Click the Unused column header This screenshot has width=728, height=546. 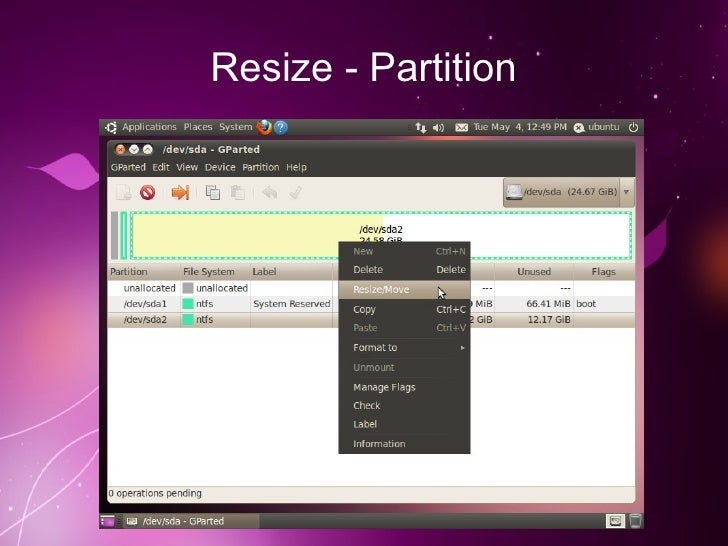534,272
